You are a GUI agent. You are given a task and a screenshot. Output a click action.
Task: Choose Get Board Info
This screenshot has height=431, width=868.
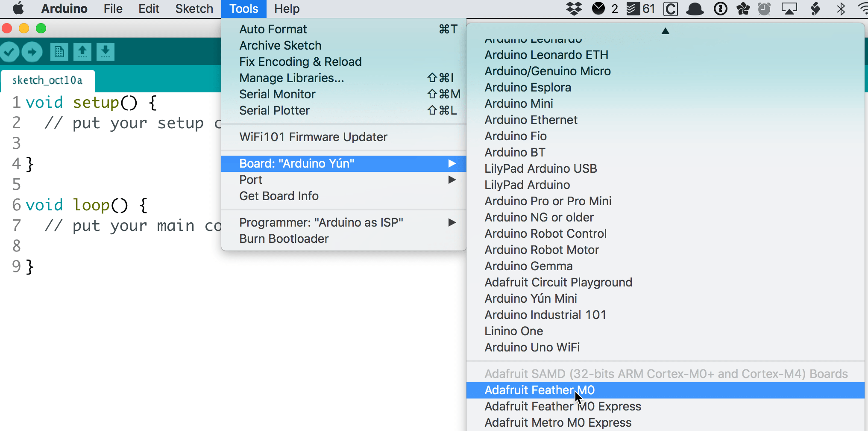343,196
